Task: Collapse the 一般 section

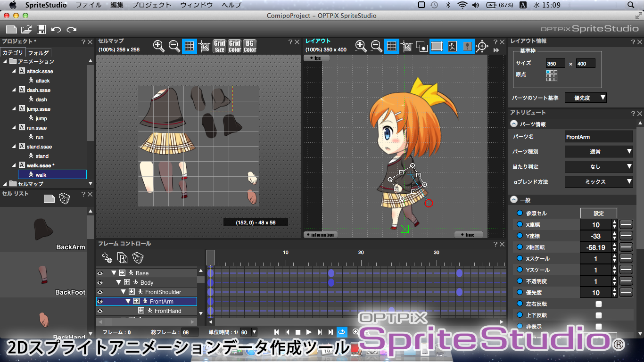Action: 513,200
